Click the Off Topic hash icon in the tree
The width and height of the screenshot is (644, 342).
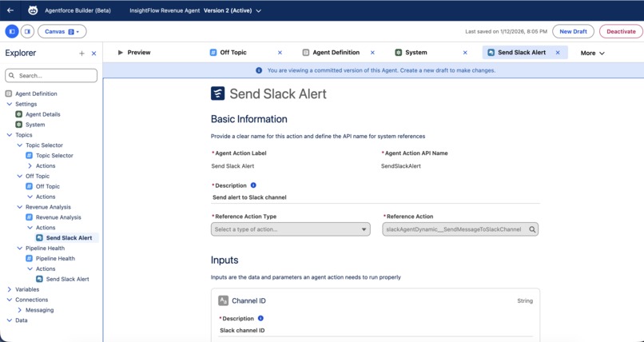[x=29, y=186]
